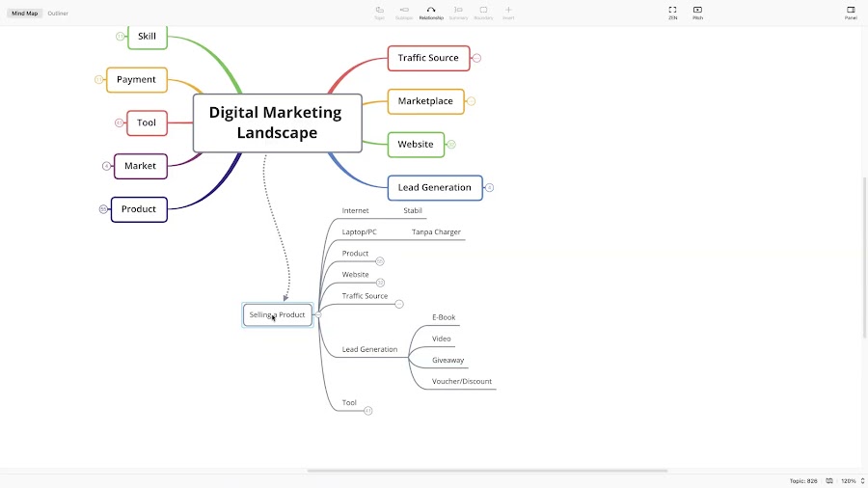Switch to Mind Map view
Viewport: 868px width, 488px height.
coord(25,14)
